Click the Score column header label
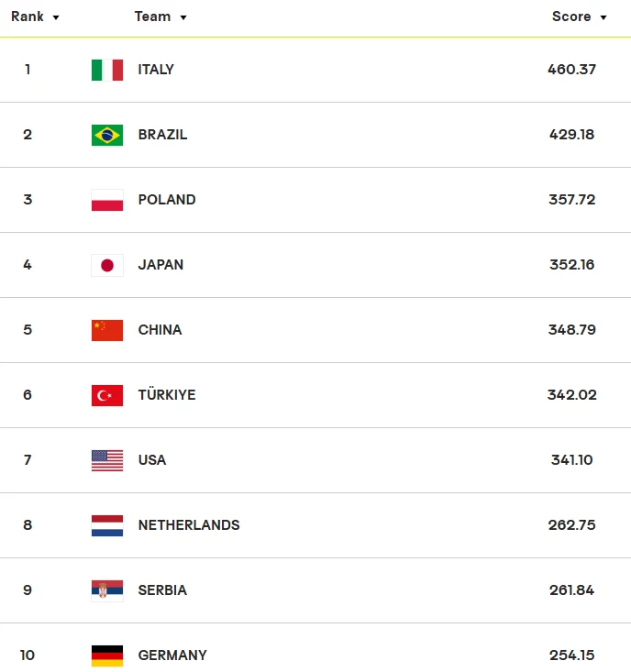The height and width of the screenshot is (672, 631). [571, 17]
